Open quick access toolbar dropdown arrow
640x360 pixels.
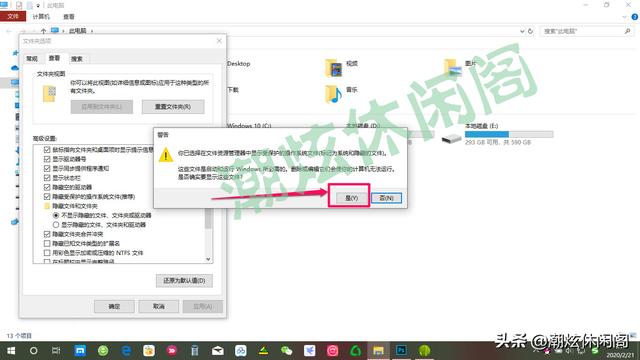pyautogui.click(x=38, y=5)
